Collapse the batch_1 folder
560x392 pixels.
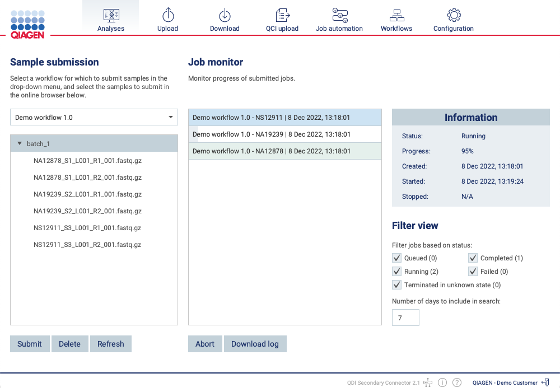[x=20, y=143]
